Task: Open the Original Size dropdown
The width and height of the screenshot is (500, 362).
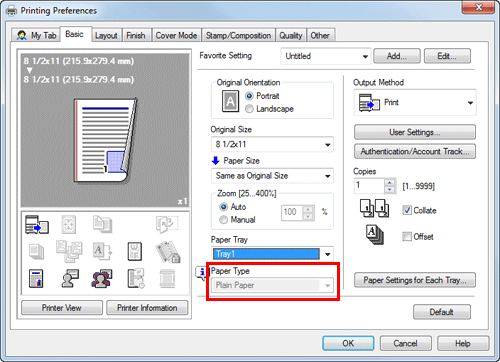Action: [x=272, y=144]
